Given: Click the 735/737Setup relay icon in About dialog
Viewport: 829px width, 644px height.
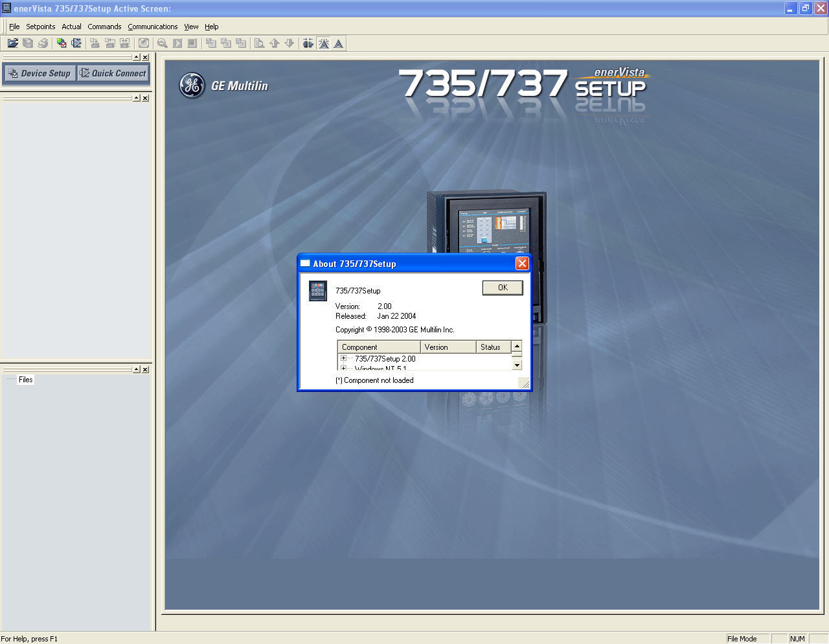Looking at the screenshot, I should point(318,291).
